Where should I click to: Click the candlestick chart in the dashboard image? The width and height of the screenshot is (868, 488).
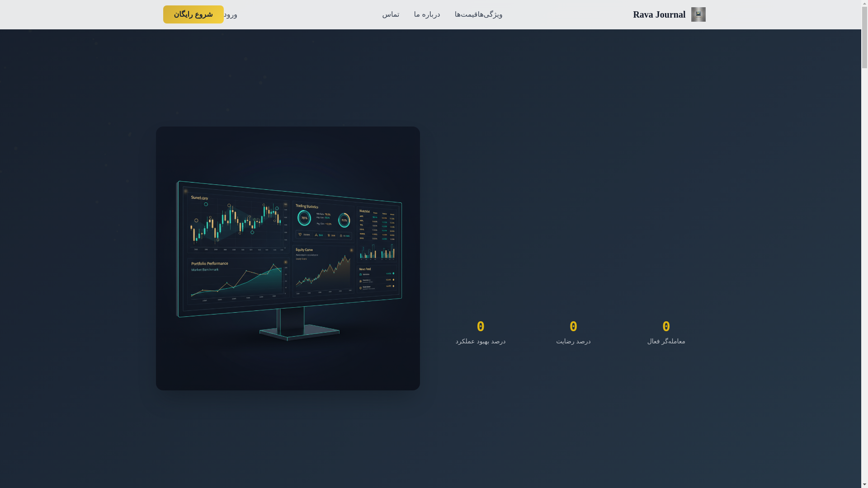(236, 222)
